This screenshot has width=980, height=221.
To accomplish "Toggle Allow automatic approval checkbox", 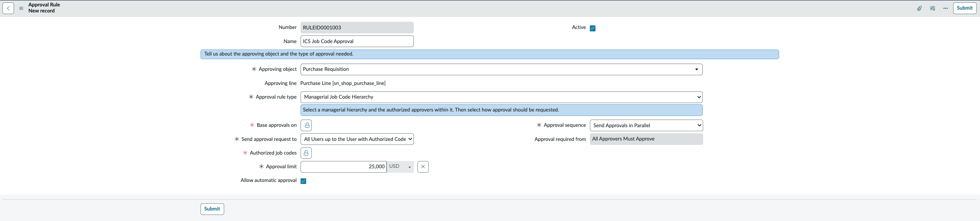I will 303,181.
